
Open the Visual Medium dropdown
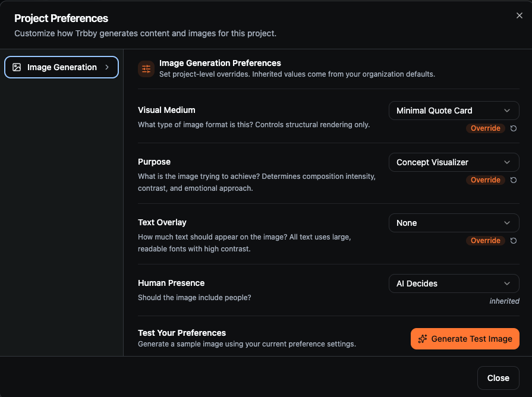pyautogui.click(x=454, y=111)
